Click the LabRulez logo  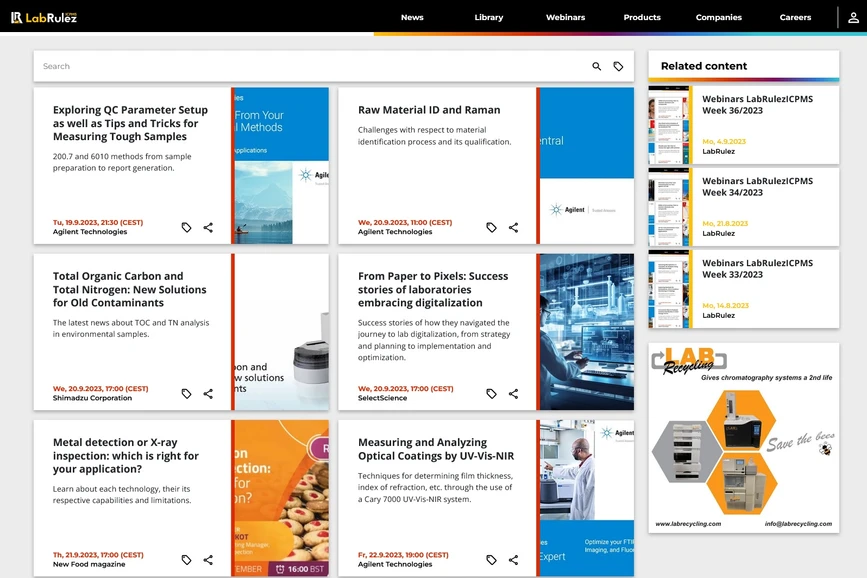(44, 18)
